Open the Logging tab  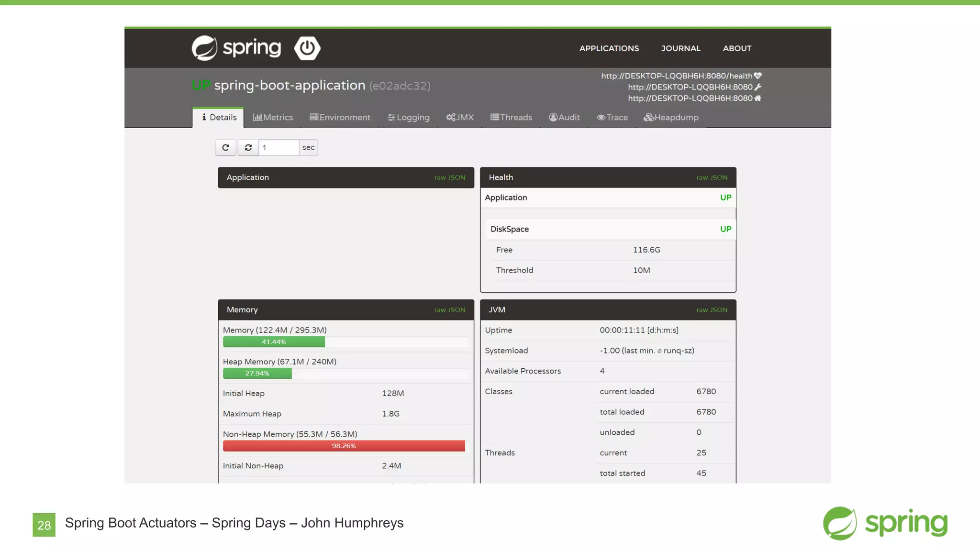pos(409,117)
